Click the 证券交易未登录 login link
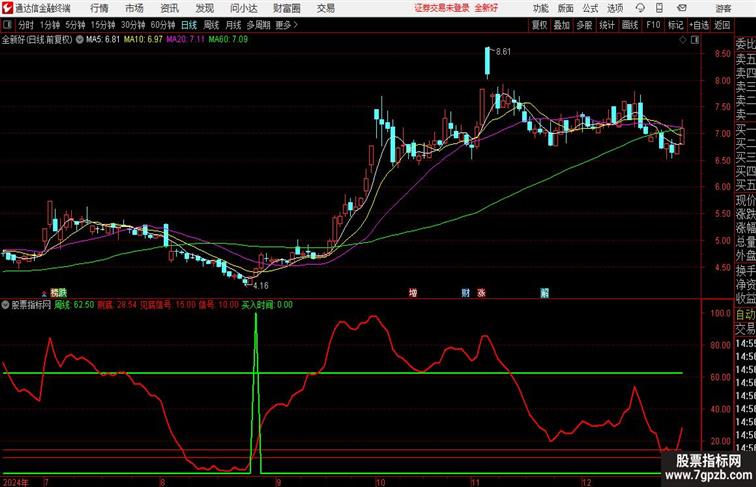This screenshot has height=487, width=756. pos(442,8)
